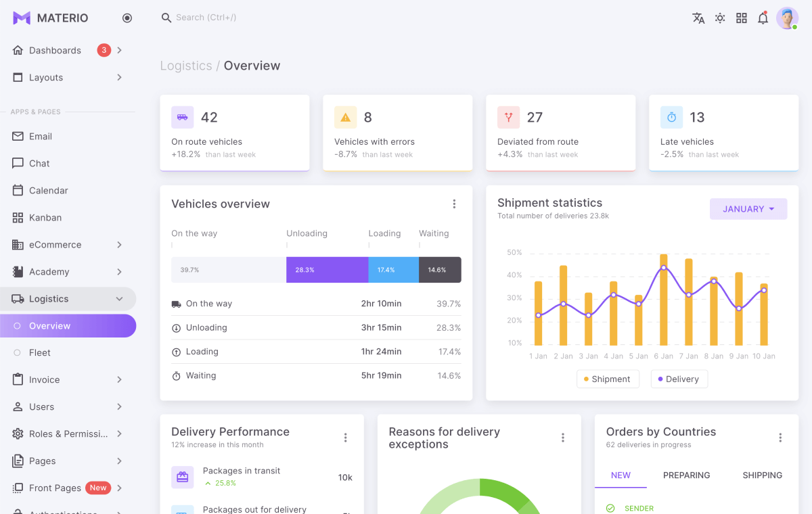812x514 pixels.
Task: Click the Logistics truck icon
Action: click(18, 298)
